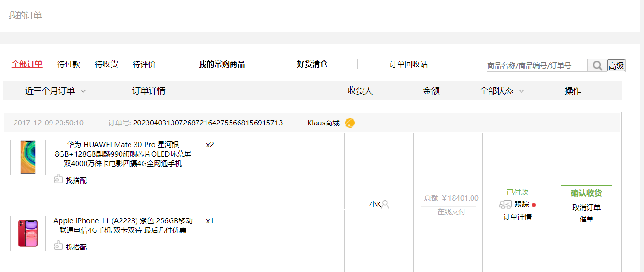Click the order search input field
This screenshot has height=272, width=644.
tap(537, 65)
